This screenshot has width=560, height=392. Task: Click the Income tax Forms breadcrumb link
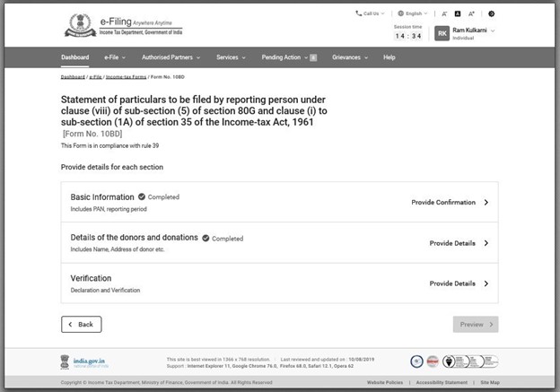pos(125,78)
